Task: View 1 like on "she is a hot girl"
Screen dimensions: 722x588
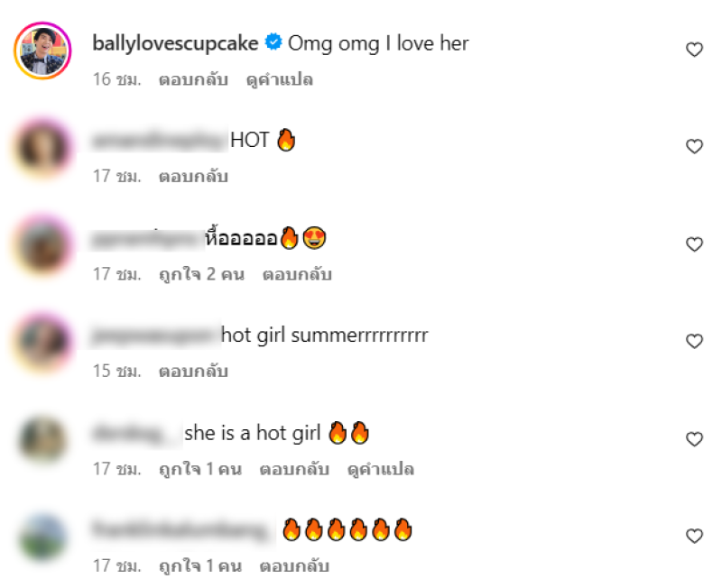Action: point(199,469)
